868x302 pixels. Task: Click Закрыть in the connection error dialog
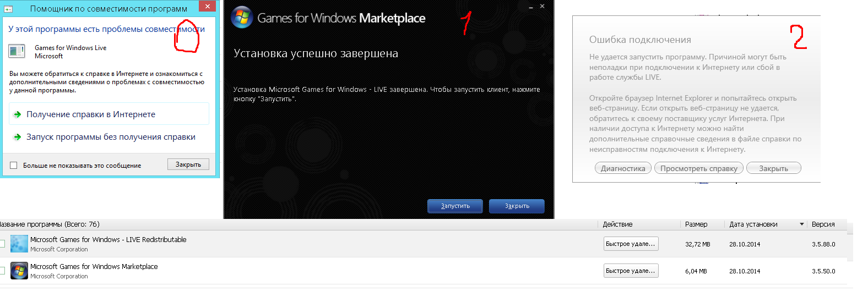point(774,168)
